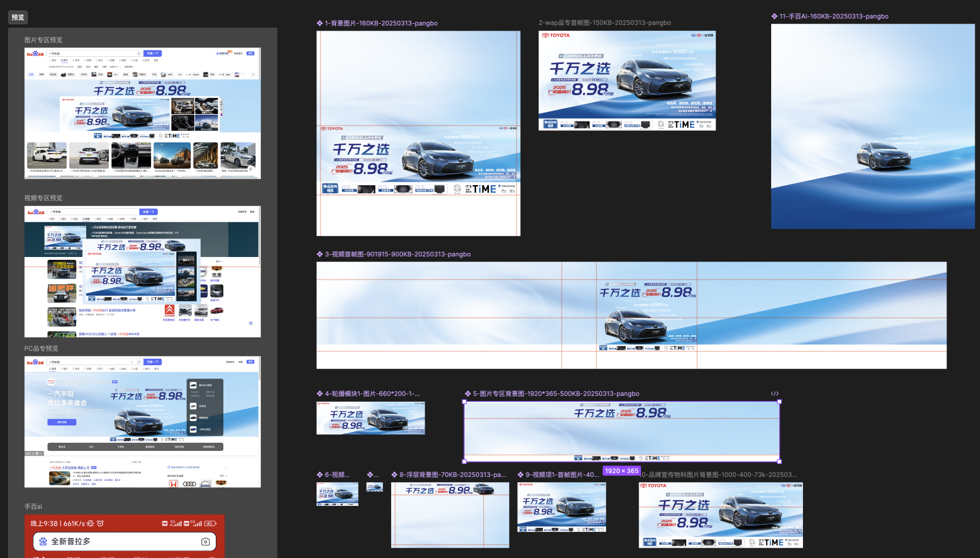Click the search field containing 全新普拉多

(124, 542)
